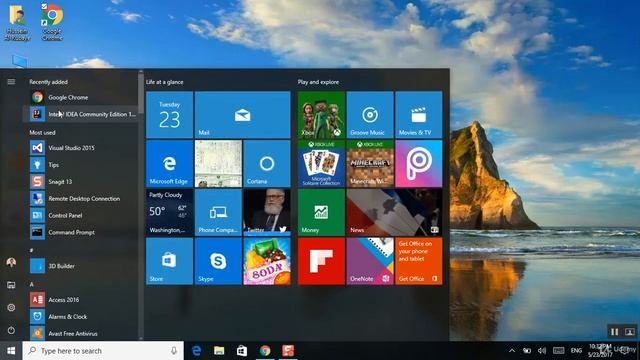Screen dimensions: 640x360
Task: Open the Calendar tile showing Tuesday 23
Action: tap(169, 115)
